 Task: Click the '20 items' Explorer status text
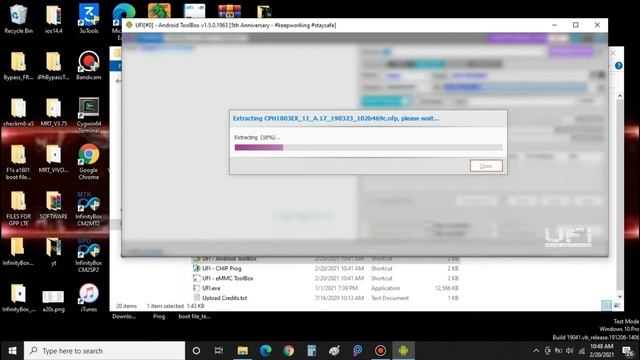click(x=126, y=306)
